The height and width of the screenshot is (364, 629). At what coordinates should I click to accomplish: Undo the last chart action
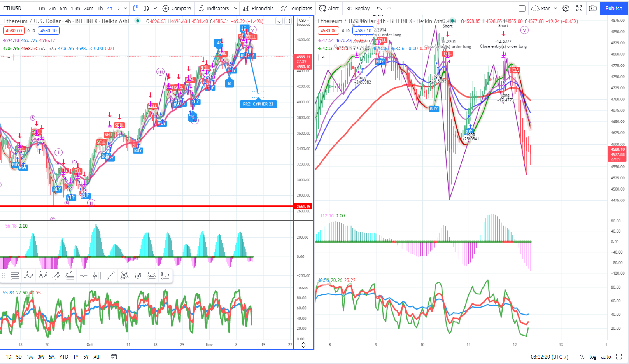pyautogui.click(x=379, y=8)
